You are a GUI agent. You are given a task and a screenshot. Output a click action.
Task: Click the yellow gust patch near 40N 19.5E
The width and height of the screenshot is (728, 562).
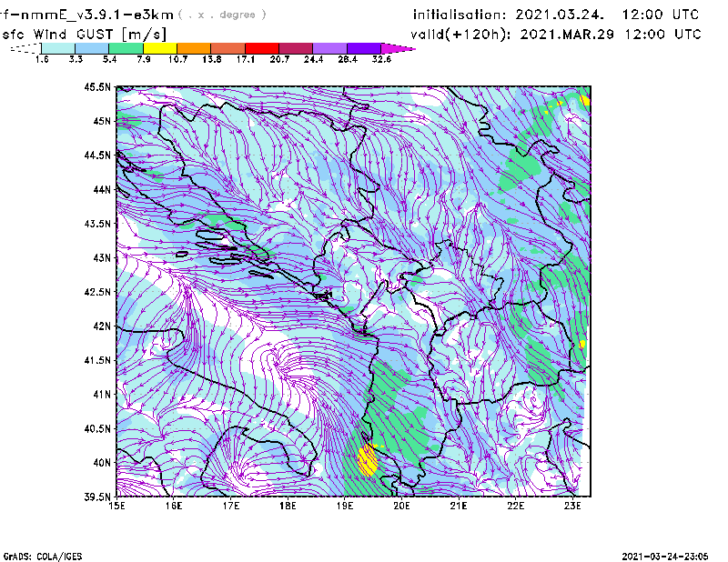tap(368, 460)
